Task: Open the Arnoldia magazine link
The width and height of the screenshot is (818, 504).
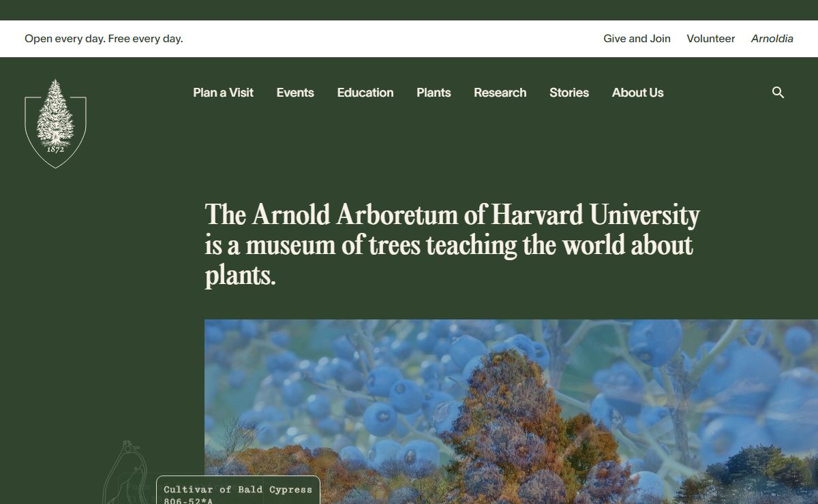Action: (772, 39)
